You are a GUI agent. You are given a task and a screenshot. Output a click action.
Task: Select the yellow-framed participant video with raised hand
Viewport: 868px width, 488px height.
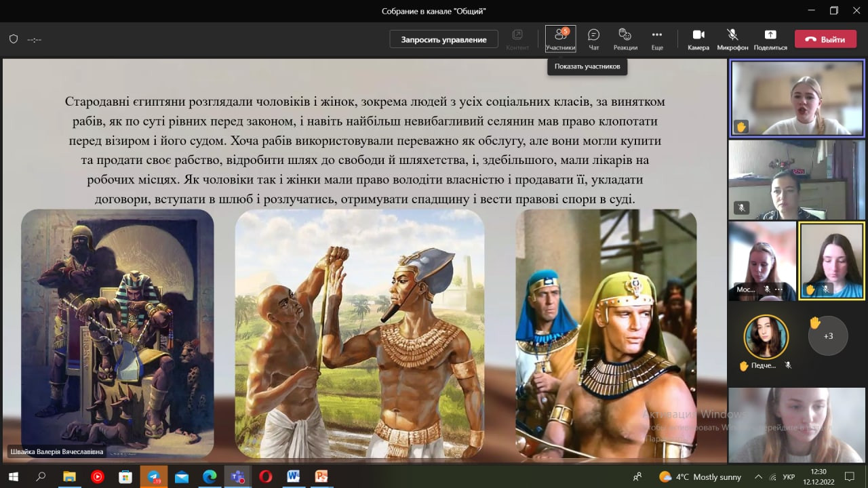tap(831, 261)
